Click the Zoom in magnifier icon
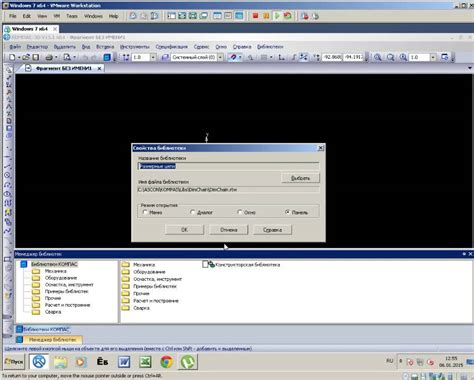This screenshot has height=380, width=474. click(x=378, y=57)
